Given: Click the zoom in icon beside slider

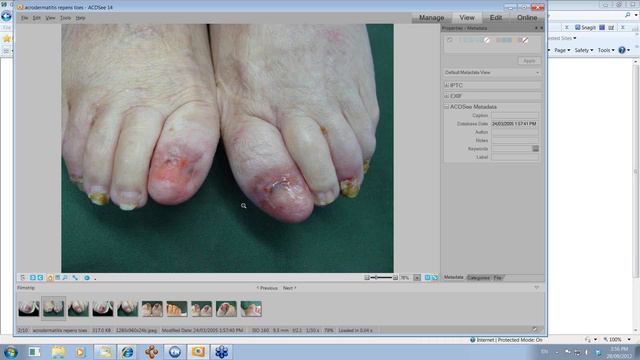Looking at the screenshot, I should pos(395,278).
